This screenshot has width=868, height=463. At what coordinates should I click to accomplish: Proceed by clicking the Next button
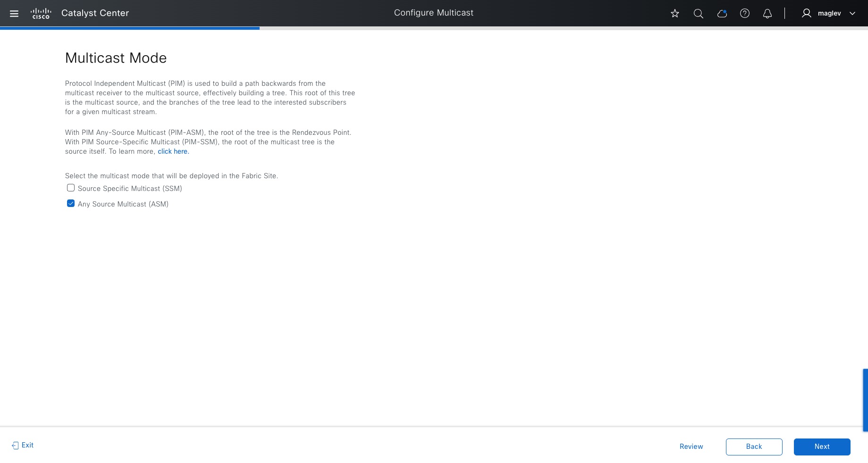click(x=821, y=446)
